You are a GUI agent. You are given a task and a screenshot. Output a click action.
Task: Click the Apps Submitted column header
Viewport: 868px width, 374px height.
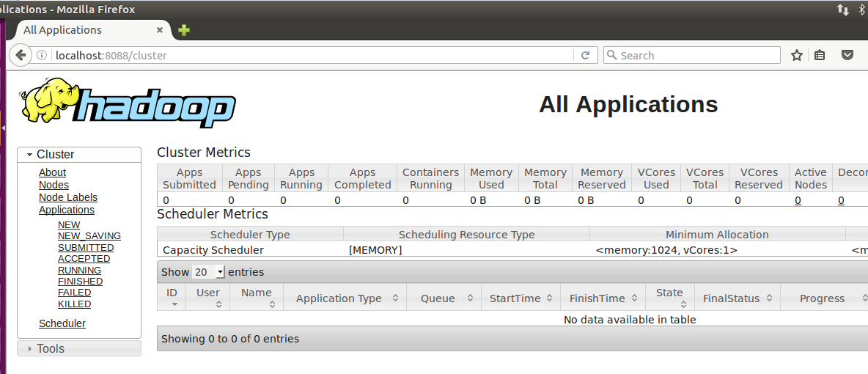coord(190,178)
